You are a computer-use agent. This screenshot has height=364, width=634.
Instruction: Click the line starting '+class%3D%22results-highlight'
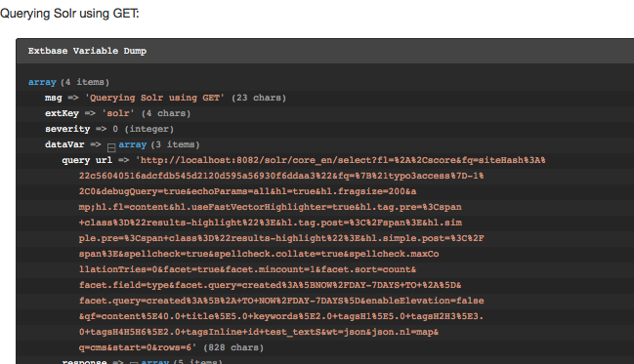point(270,222)
